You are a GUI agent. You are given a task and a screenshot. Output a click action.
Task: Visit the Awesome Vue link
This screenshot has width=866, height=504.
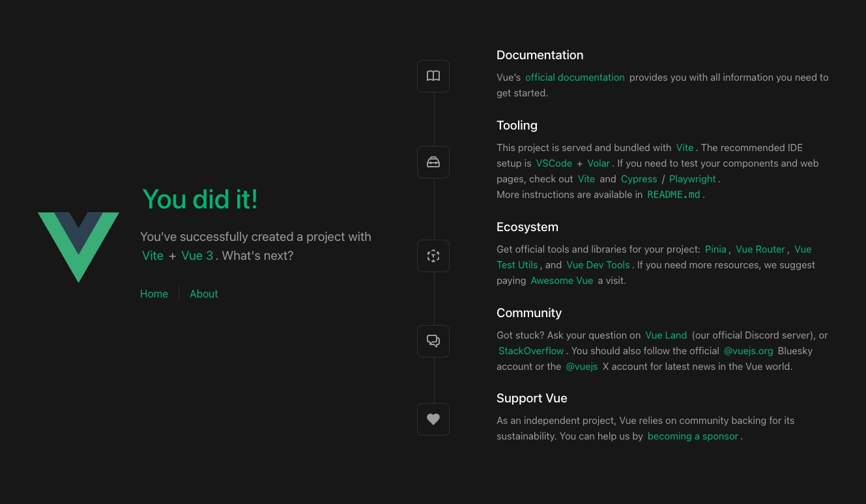(562, 281)
